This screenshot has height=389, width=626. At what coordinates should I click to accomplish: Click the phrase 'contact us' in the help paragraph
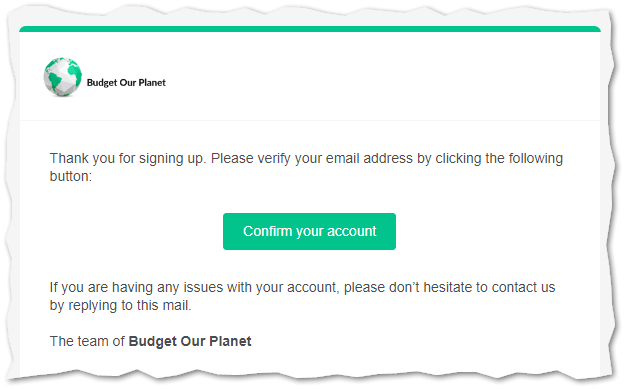(x=523, y=287)
